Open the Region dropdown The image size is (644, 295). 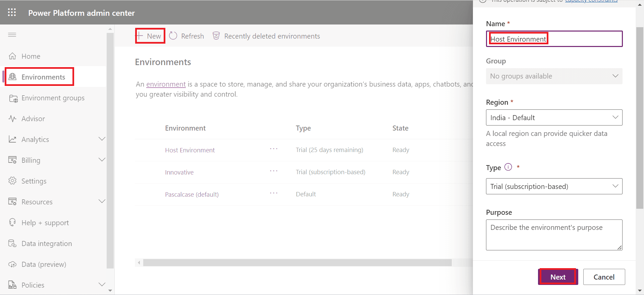coord(554,117)
